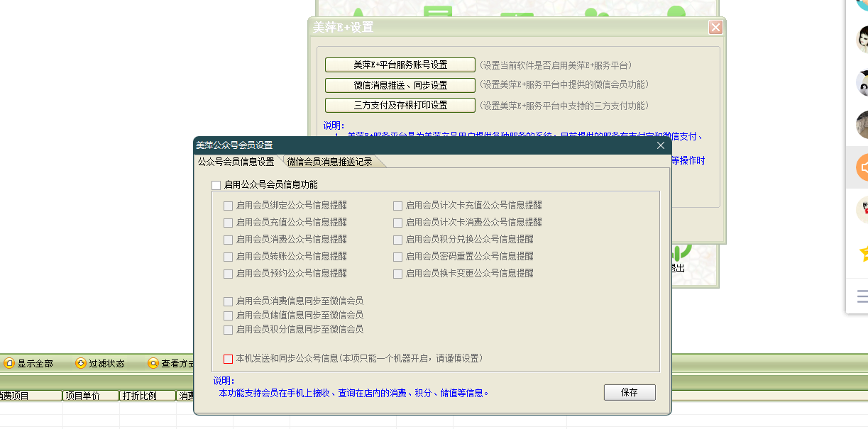Check 启用会员充值公众号信息提醒 option
Viewport: 868px width, 429px height.
228,223
